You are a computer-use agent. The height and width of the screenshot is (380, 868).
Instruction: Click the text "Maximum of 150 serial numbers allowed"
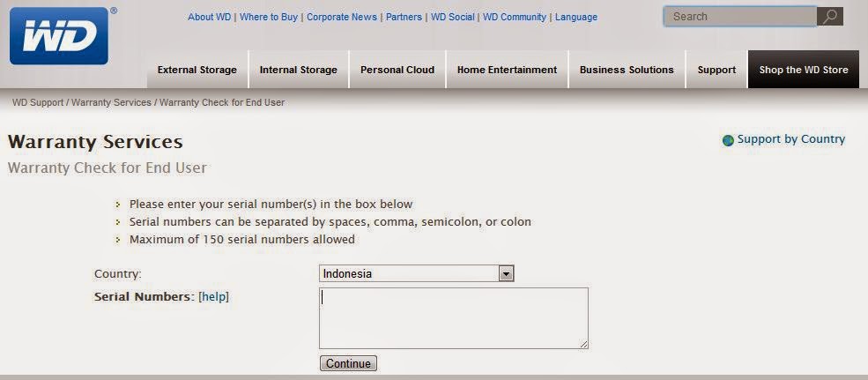(242, 240)
